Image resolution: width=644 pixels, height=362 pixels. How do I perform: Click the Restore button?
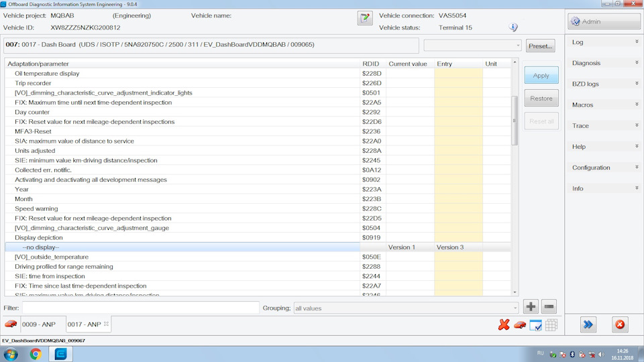point(541,99)
